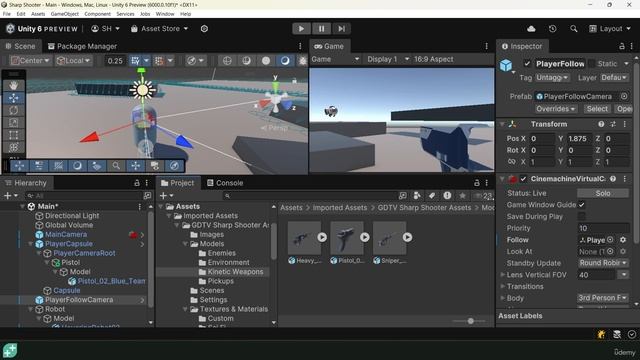Screen dimensions: 640x360
Task: Play the Heavy weapon asset preview
Action: [x=322, y=237]
